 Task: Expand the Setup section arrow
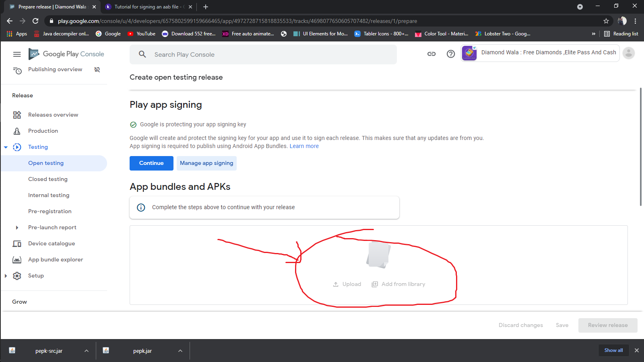click(x=6, y=276)
